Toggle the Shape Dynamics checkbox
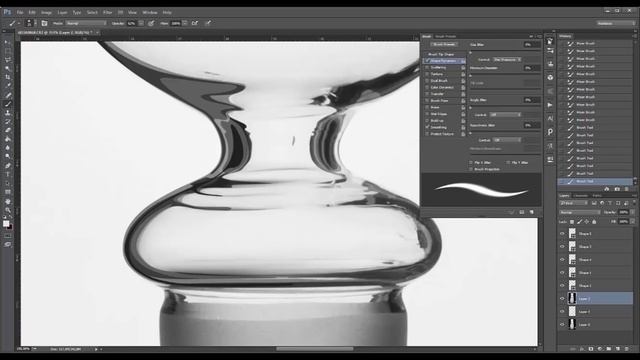Screen dimensions: 640x360 click(427, 61)
